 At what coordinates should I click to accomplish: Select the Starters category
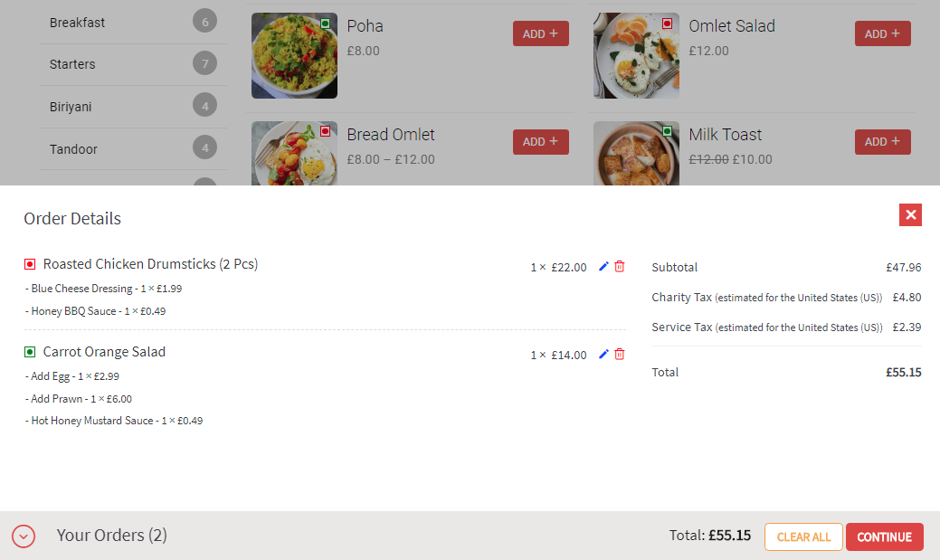click(72, 64)
